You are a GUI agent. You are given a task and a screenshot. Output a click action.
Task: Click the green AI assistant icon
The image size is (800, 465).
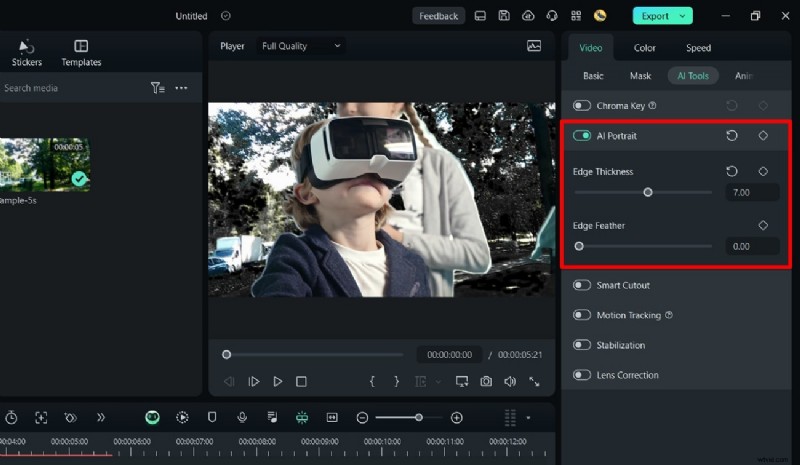[x=152, y=418]
